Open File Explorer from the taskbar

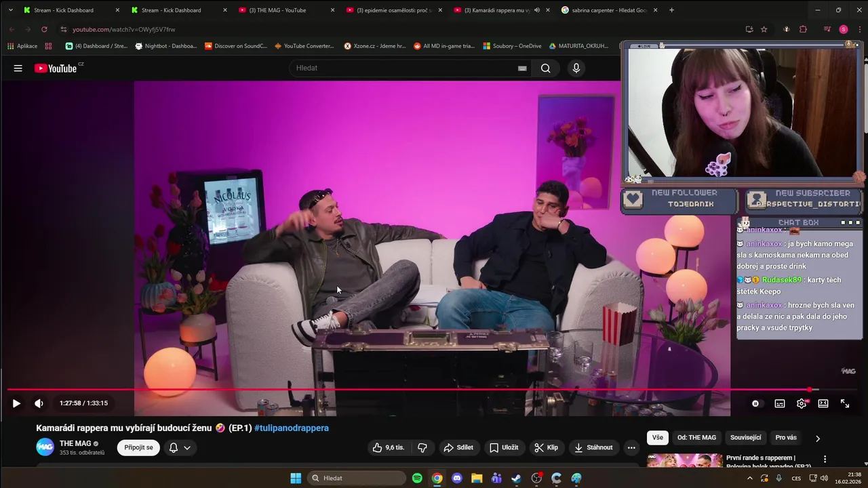pyautogui.click(x=477, y=479)
